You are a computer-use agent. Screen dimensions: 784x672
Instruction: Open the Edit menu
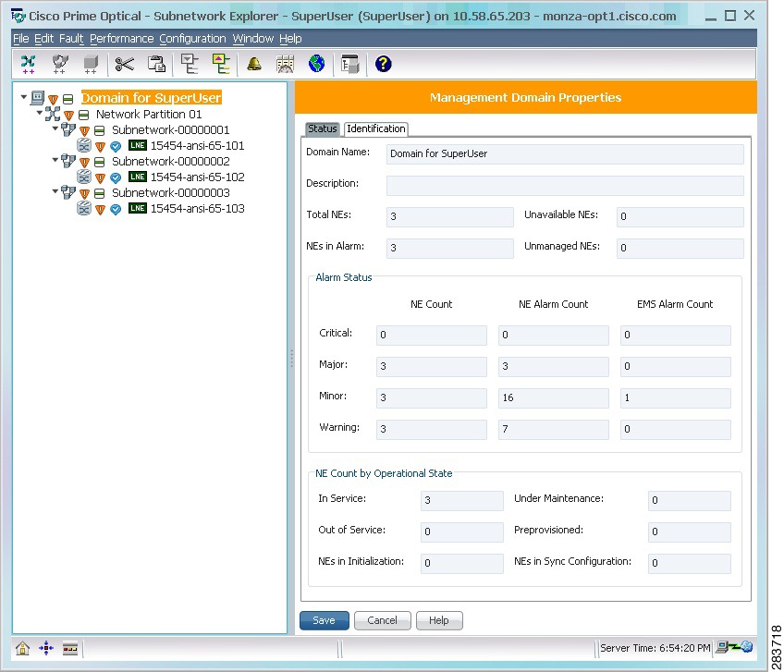pyautogui.click(x=44, y=39)
